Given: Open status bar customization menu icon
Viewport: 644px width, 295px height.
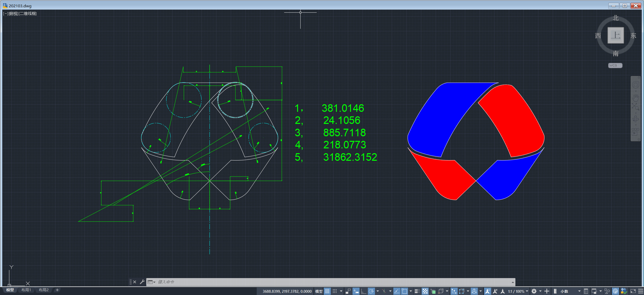Looking at the screenshot, I should pos(640,291).
